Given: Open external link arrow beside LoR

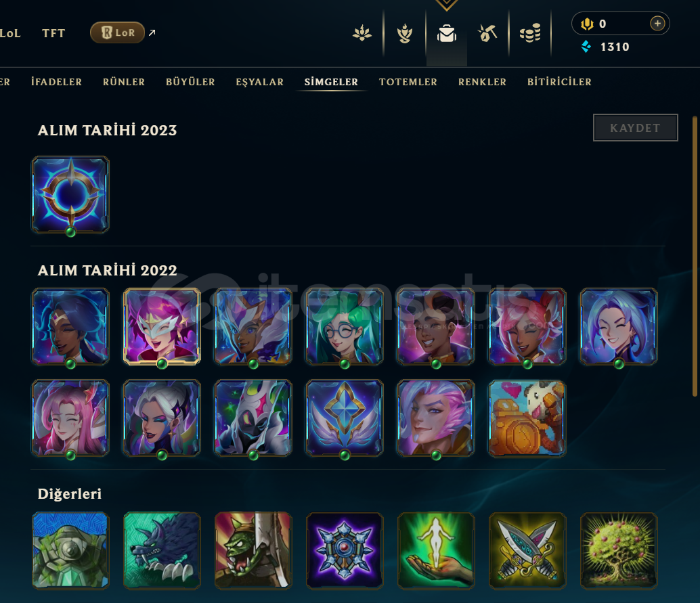Looking at the screenshot, I should point(152,32).
